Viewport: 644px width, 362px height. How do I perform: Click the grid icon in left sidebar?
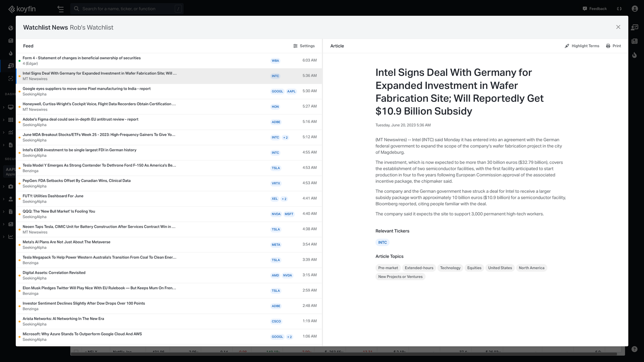coord(11,120)
